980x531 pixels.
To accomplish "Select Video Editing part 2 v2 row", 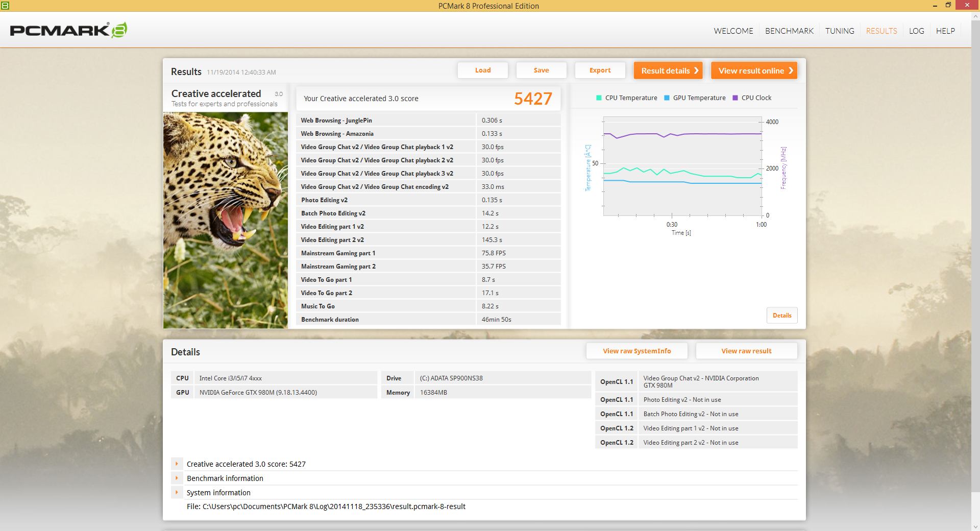I will pos(428,240).
